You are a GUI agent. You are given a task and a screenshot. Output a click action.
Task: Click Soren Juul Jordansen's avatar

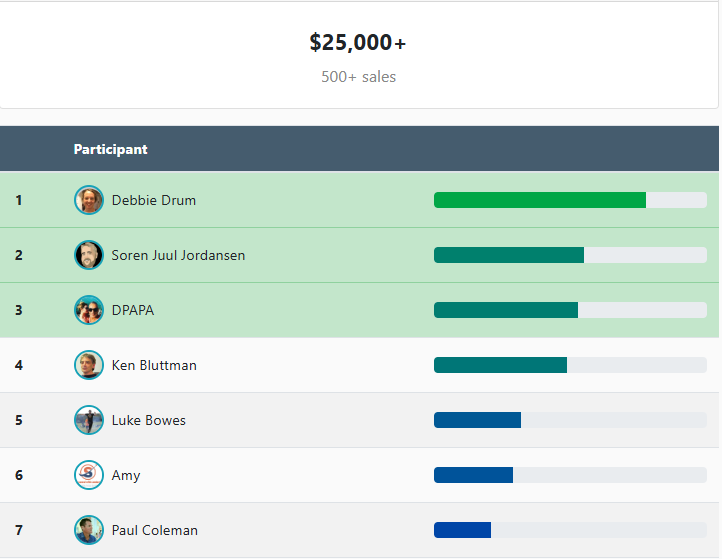coord(89,255)
